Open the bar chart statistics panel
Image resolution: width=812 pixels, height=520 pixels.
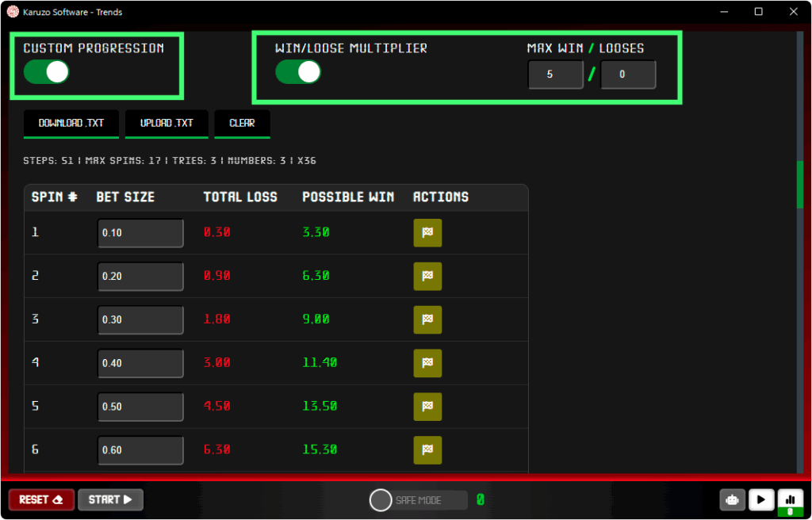790,499
